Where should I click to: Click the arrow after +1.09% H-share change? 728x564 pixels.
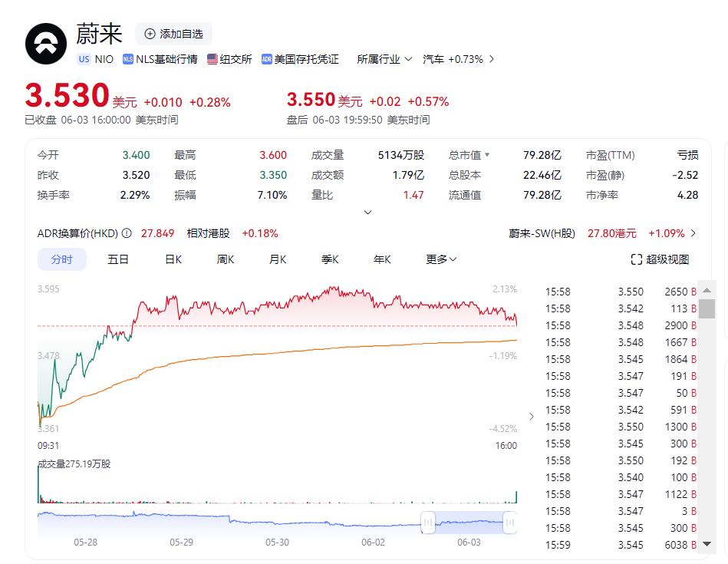coord(693,233)
